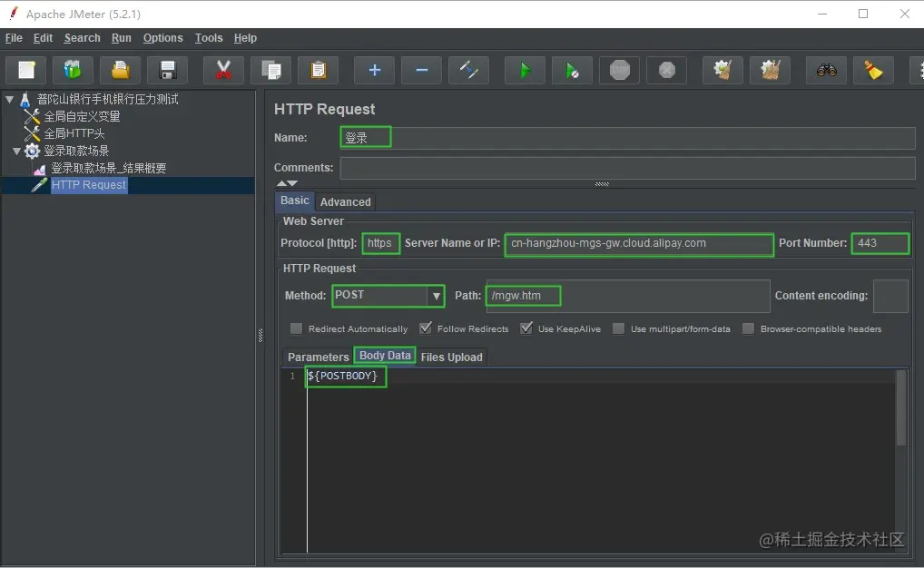
Task: Click the Search binoculars icon
Action: (x=827, y=70)
